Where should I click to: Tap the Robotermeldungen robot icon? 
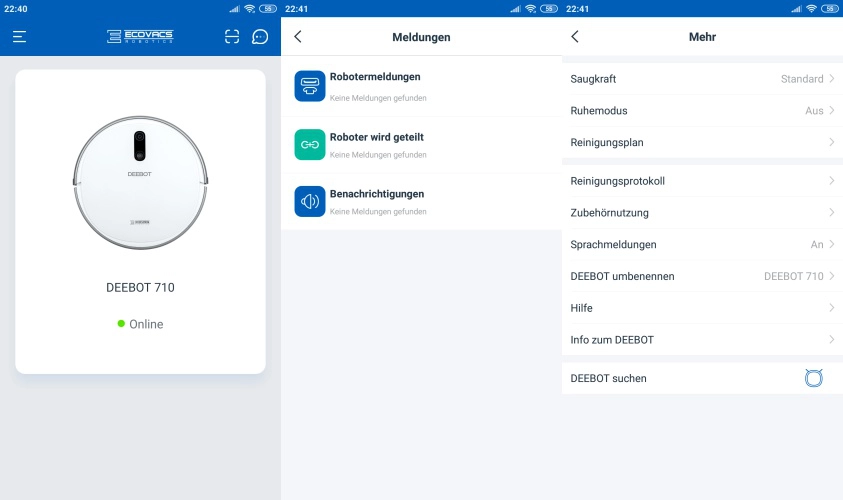click(310, 86)
